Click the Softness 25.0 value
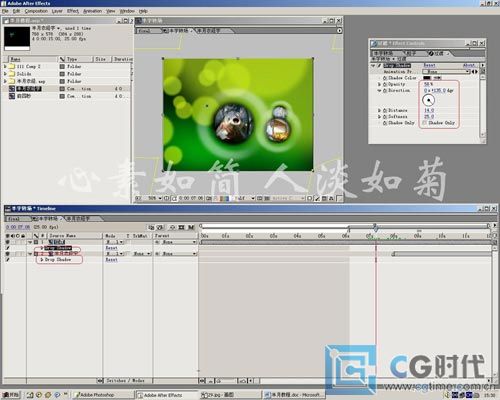 pyautogui.click(x=429, y=117)
